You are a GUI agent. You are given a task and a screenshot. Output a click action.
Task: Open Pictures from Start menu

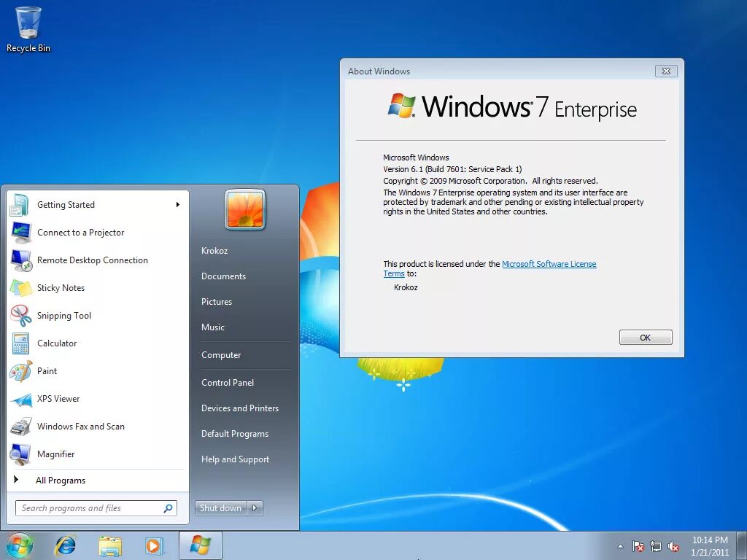coord(216,301)
